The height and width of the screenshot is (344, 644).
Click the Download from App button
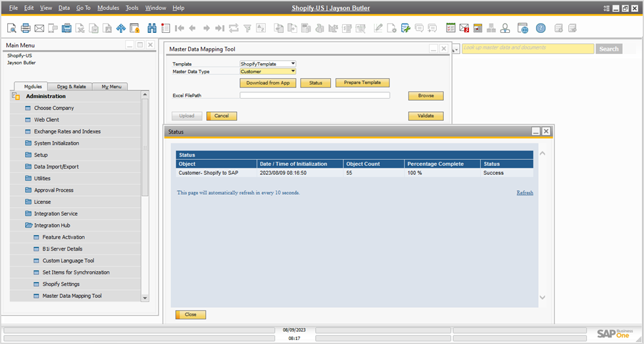coord(268,83)
